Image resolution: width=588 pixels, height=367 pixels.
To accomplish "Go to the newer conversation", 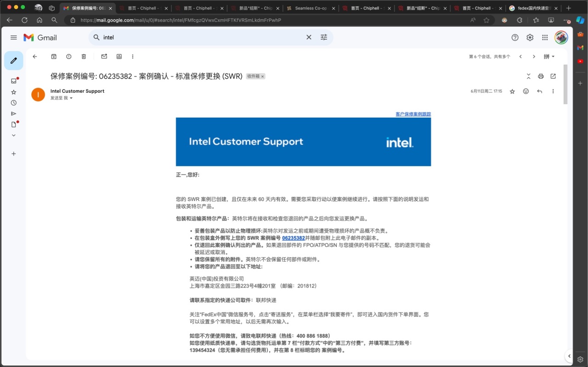I will (520, 56).
